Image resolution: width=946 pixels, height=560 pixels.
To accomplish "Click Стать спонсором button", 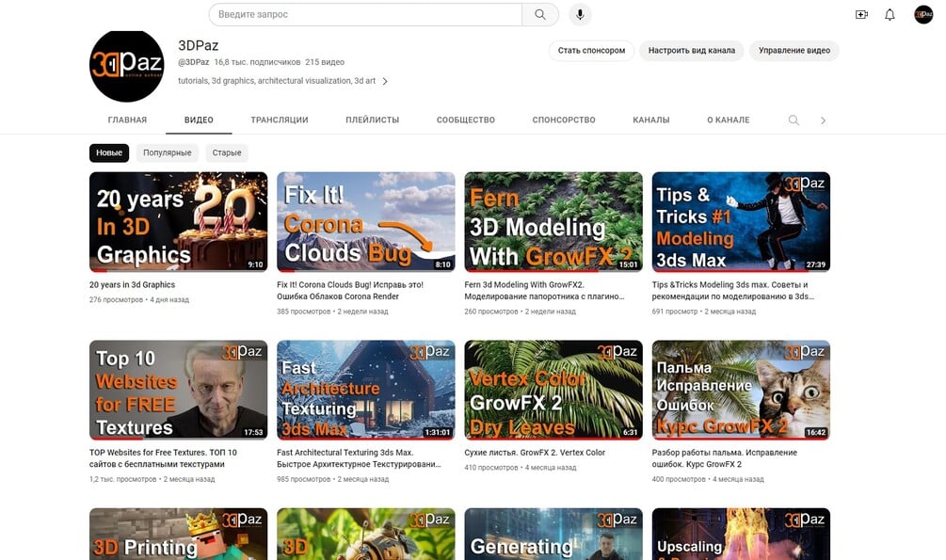I will click(591, 51).
